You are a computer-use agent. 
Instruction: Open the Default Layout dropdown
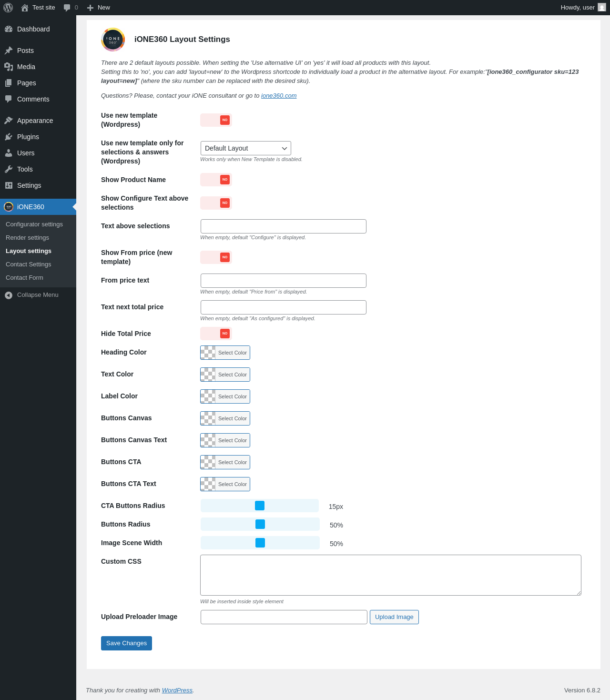pyautogui.click(x=246, y=148)
